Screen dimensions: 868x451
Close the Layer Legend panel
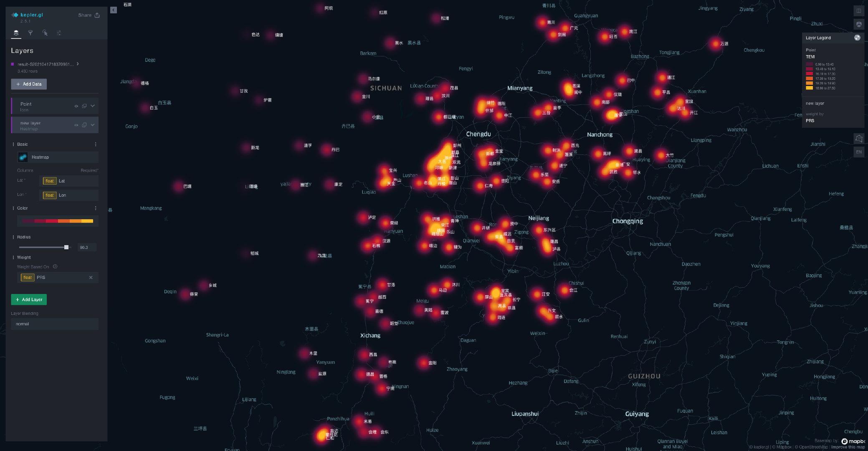tap(857, 38)
